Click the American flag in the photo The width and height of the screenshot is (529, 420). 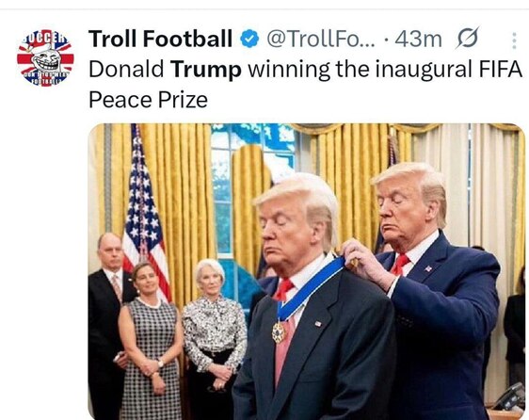tap(144, 216)
